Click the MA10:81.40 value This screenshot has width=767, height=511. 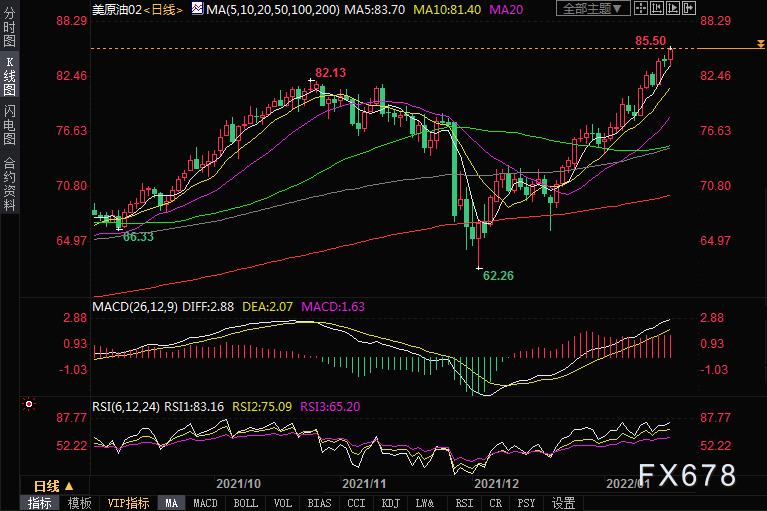click(x=447, y=9)
